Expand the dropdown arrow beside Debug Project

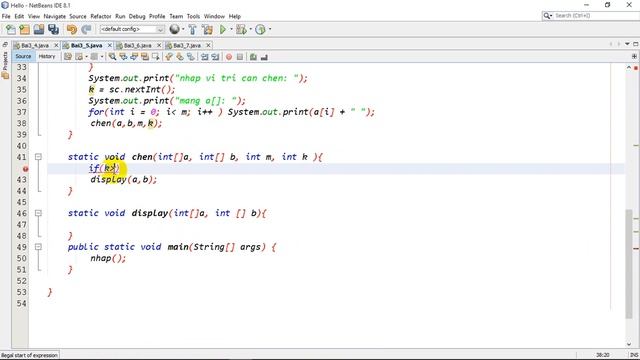(250, 29)
